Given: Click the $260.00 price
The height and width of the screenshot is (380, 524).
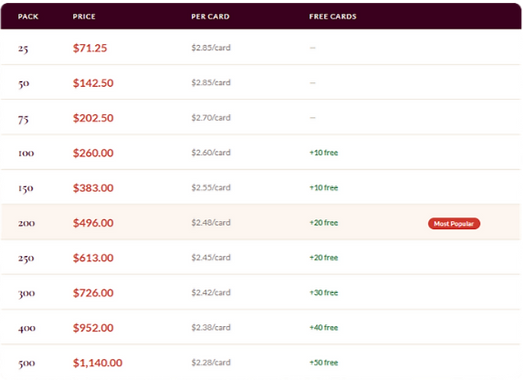Looking at the screenshot, I should tap(93, 153).
